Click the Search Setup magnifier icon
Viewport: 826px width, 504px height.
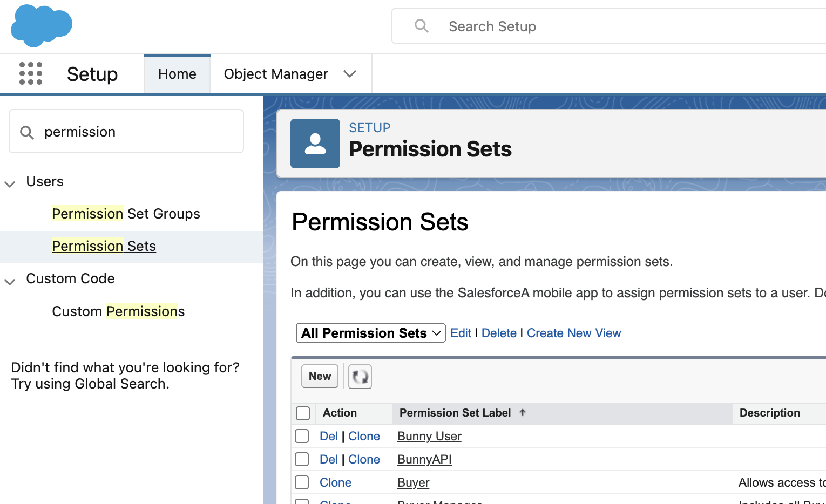coord(422,26)
